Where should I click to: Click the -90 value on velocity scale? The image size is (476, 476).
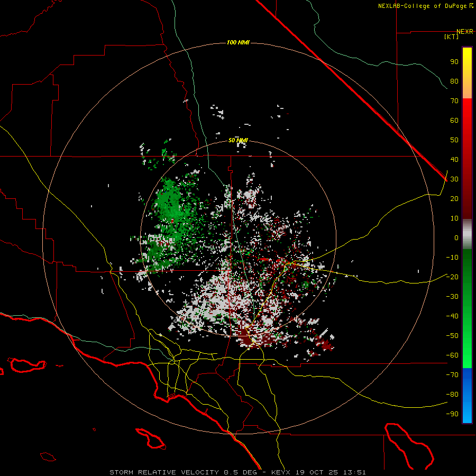click(452, 414)
